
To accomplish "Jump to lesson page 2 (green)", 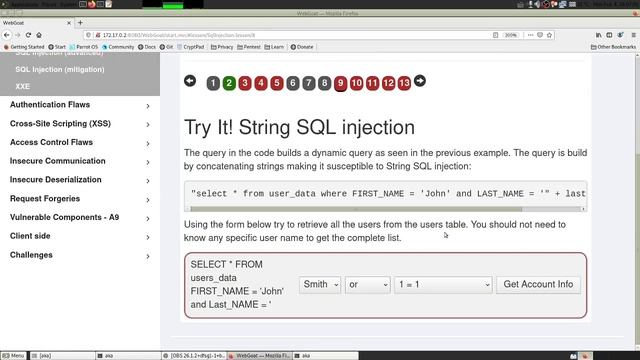I will (x=229, y=83).
